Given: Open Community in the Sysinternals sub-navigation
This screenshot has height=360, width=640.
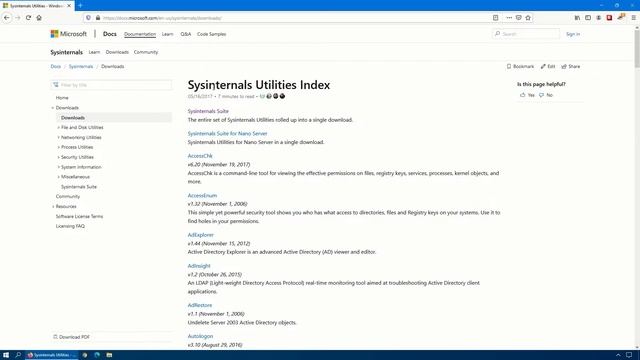Looking at the screenshot, I should click(146, 52).
